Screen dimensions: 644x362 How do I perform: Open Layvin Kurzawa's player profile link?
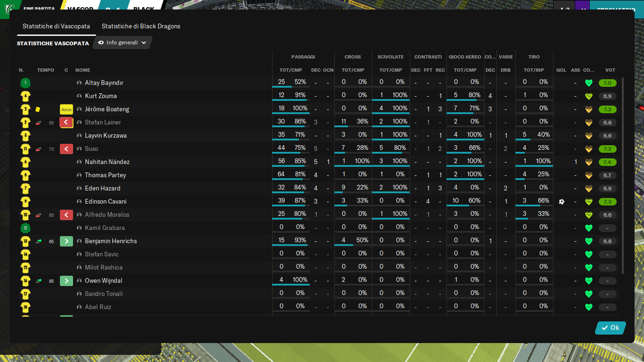click(106, 136)
